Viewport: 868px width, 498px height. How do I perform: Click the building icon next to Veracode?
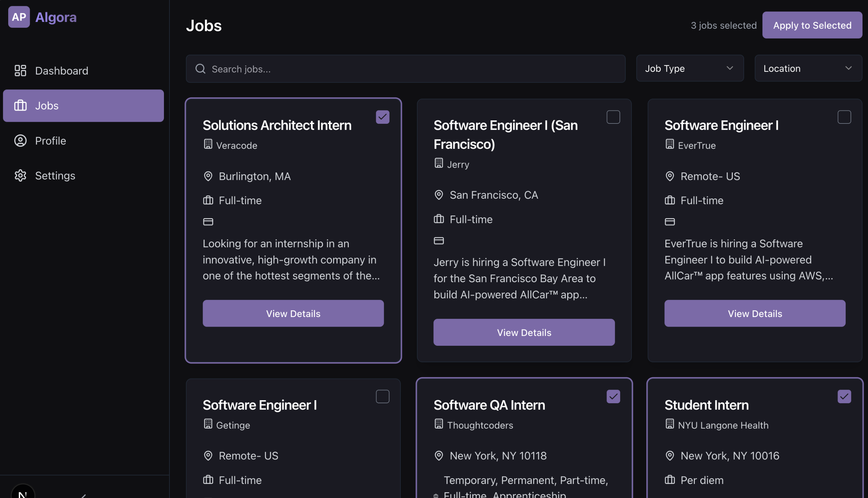point(208,145)
